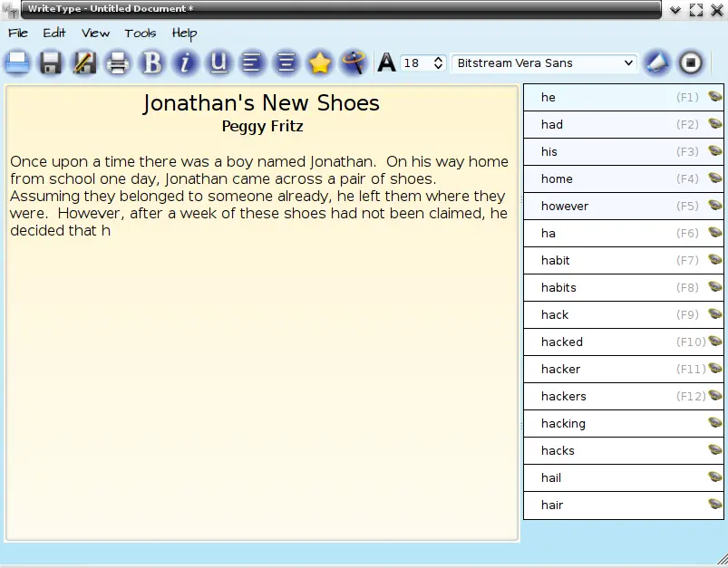Open the File menu
This screenshot has width=728, height=568.
18,34
